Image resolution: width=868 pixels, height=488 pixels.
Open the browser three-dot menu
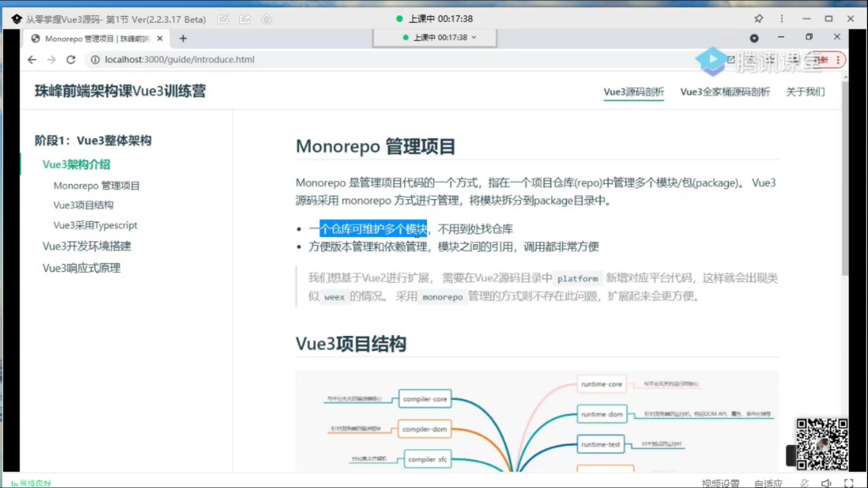838,60
